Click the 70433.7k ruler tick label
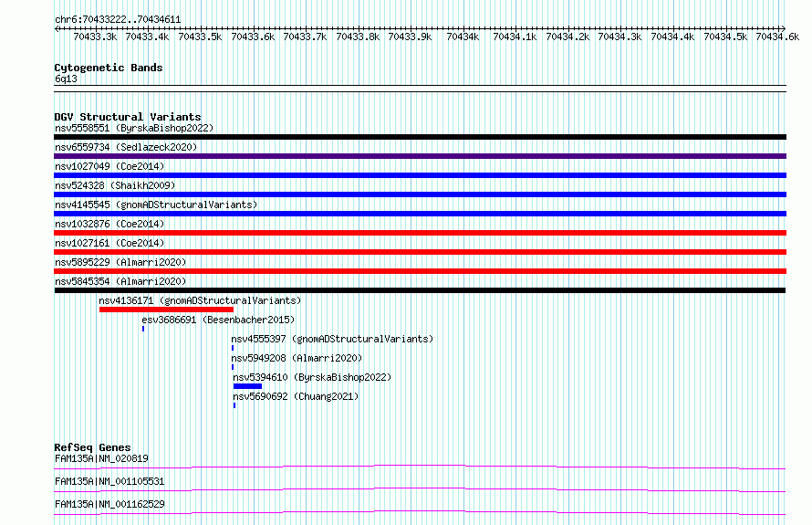 [305, 37]
